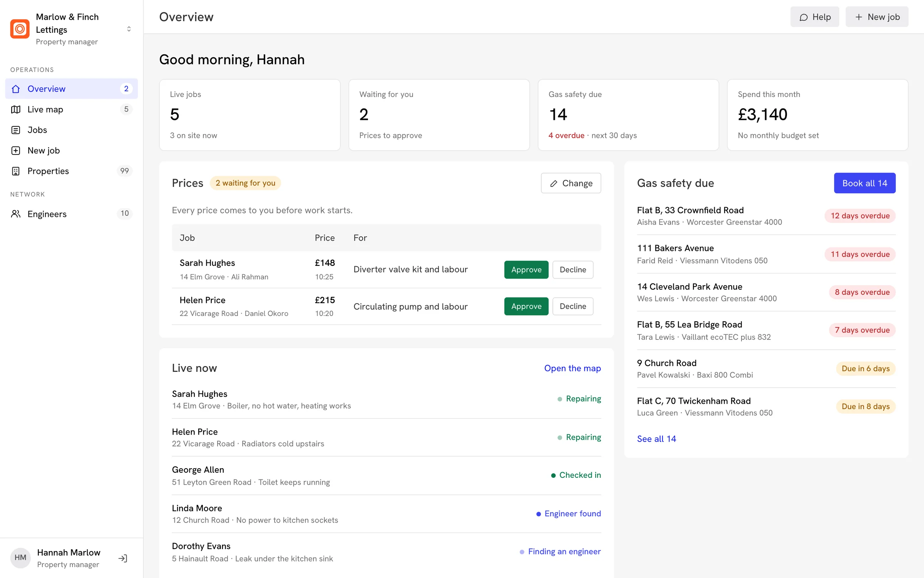Click the Marlow & Finch orange logo

click(x=20, y=29)
